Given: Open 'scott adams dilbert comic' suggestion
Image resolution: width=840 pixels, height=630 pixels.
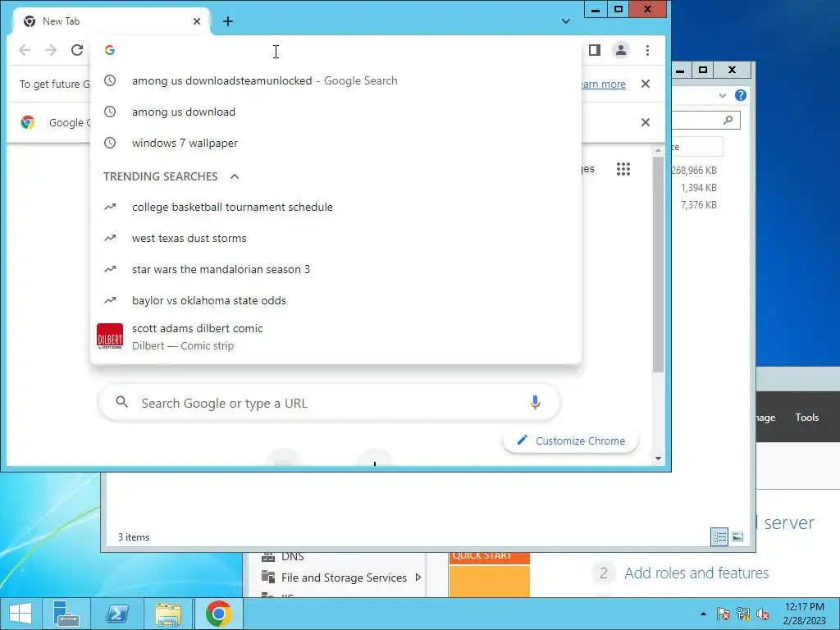Looking at the screenshot, I should (x=336, y=336).
